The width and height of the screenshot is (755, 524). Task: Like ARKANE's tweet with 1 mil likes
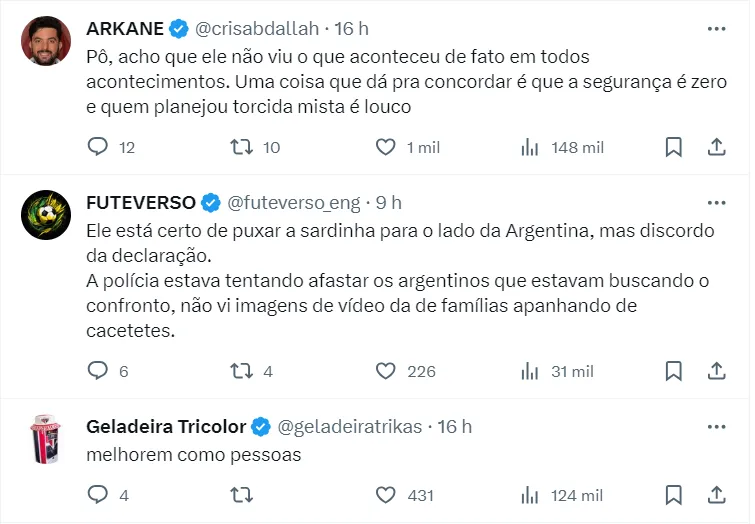pyautogui.click(x=386, y=147)
